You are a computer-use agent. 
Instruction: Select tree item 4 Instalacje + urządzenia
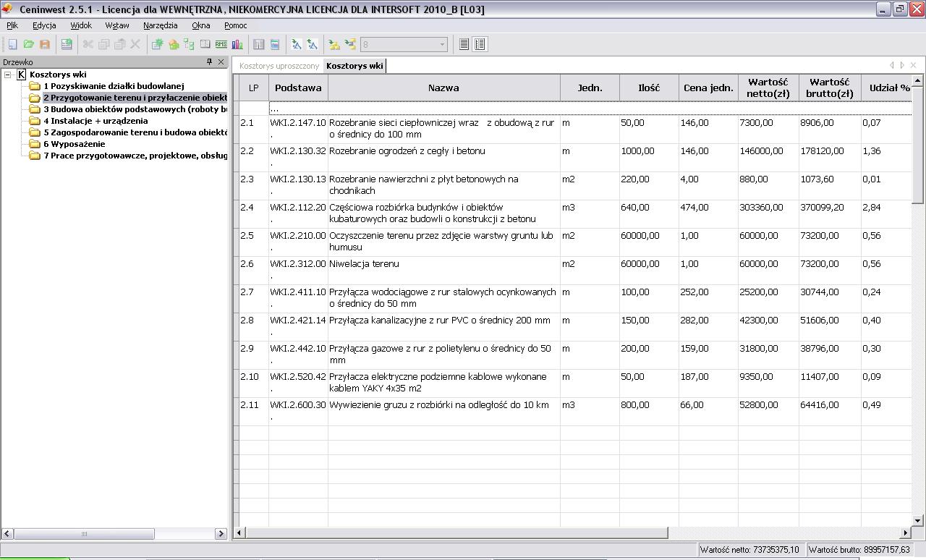pyautogui.click(x=95, y=121)
